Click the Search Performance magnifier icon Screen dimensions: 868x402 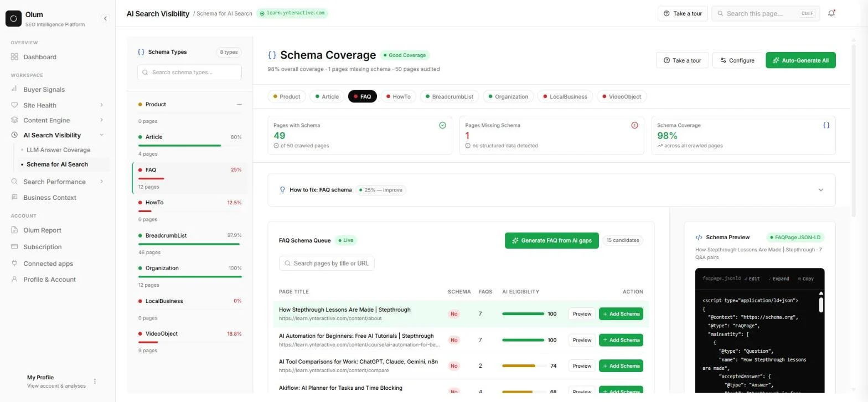pyautogui.click(x=14, y=182)
